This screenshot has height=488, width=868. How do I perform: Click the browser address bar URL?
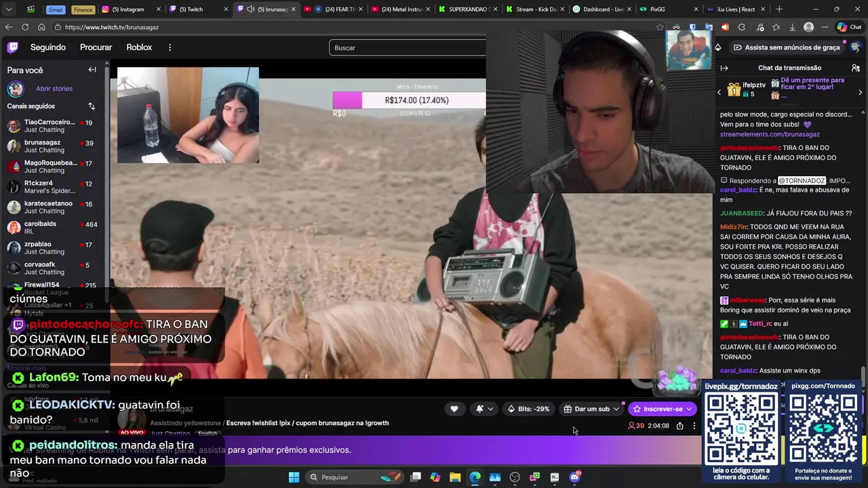click(x=112, y=27)
